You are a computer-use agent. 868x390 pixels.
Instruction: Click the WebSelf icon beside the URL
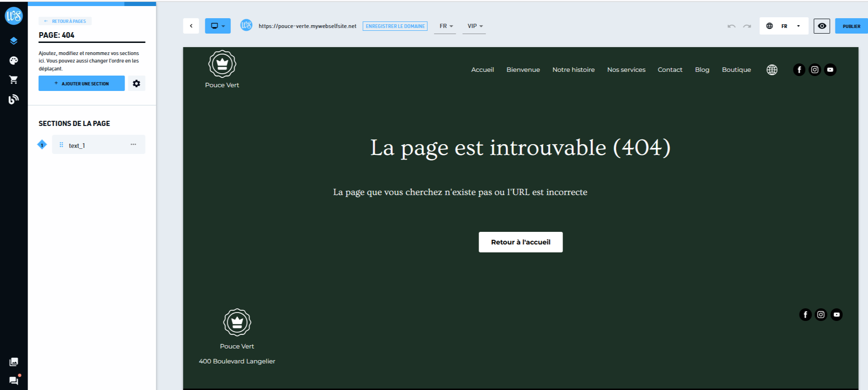click(x=246, y=25)
